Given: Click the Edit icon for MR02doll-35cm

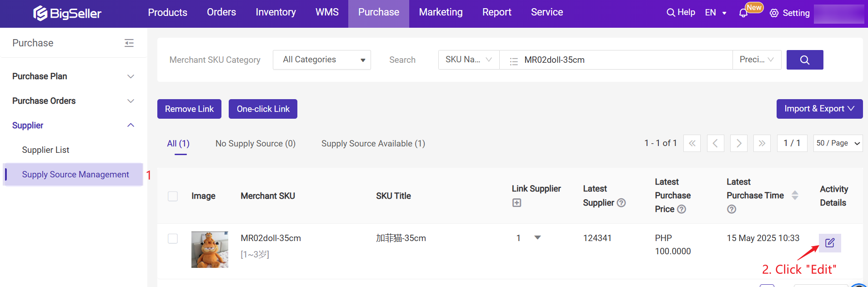Looking at the screenshot, I should click(x=829, y=243).
